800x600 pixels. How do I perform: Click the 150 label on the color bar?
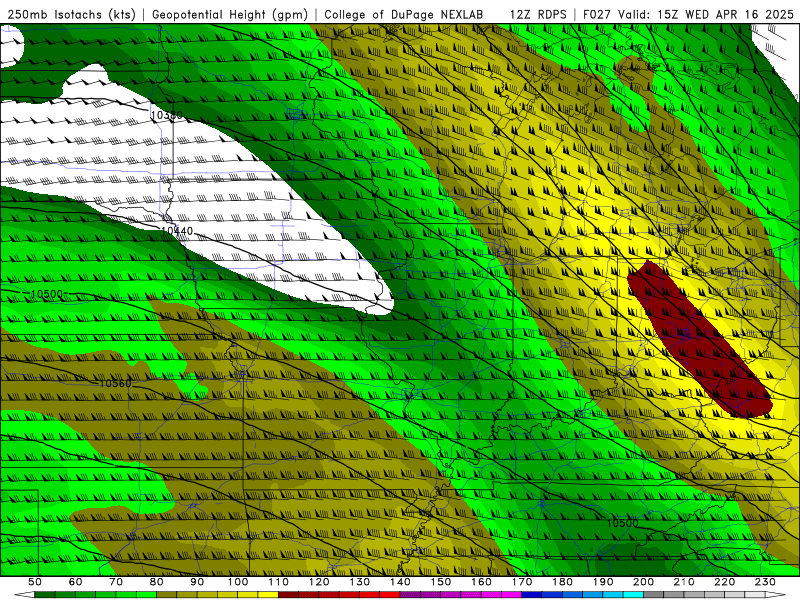point(441,582)
